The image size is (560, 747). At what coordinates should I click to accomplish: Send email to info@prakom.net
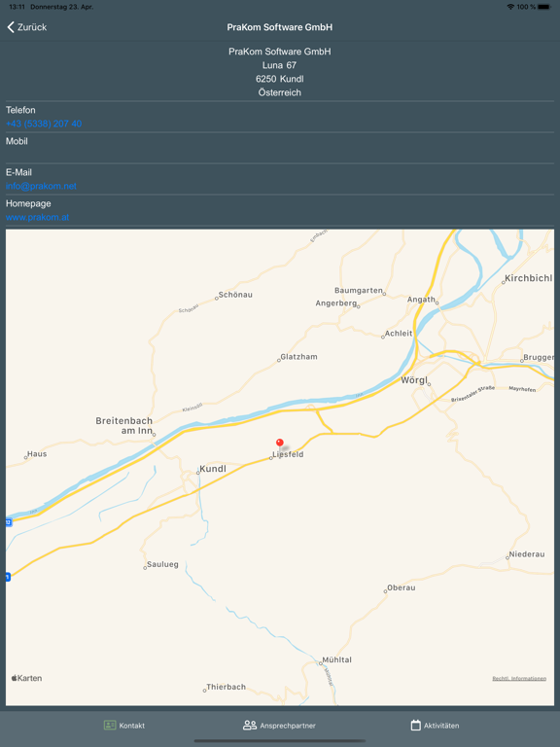41,187
